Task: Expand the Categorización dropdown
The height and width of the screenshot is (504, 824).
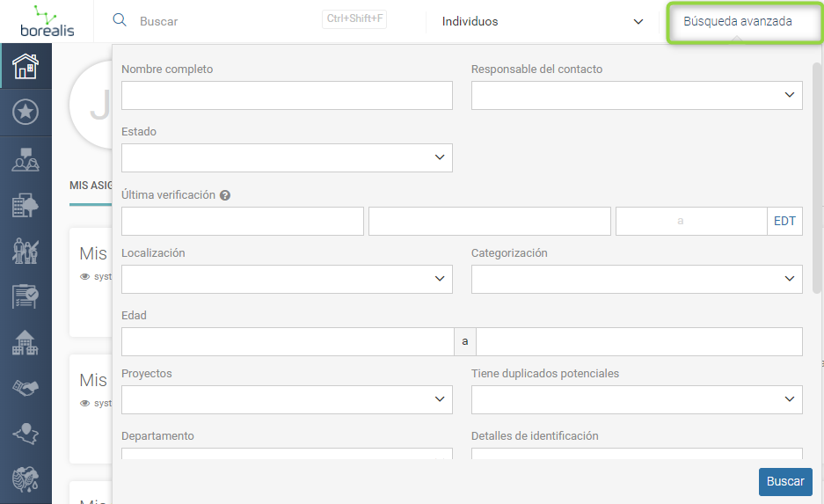Action: (x=637, y=279)
